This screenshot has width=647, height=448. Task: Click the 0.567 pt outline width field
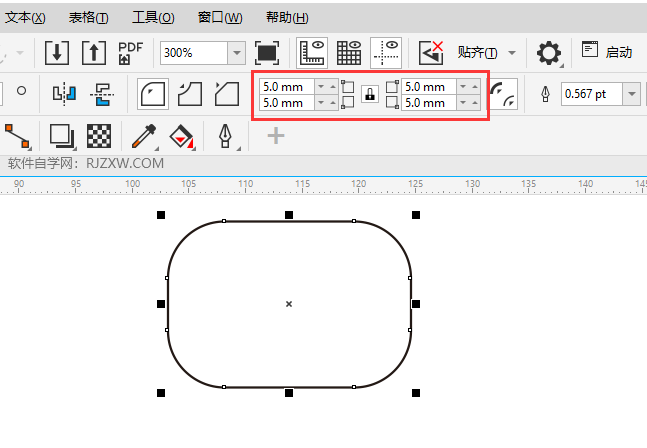pyautogui.click(x=591, y=94)
